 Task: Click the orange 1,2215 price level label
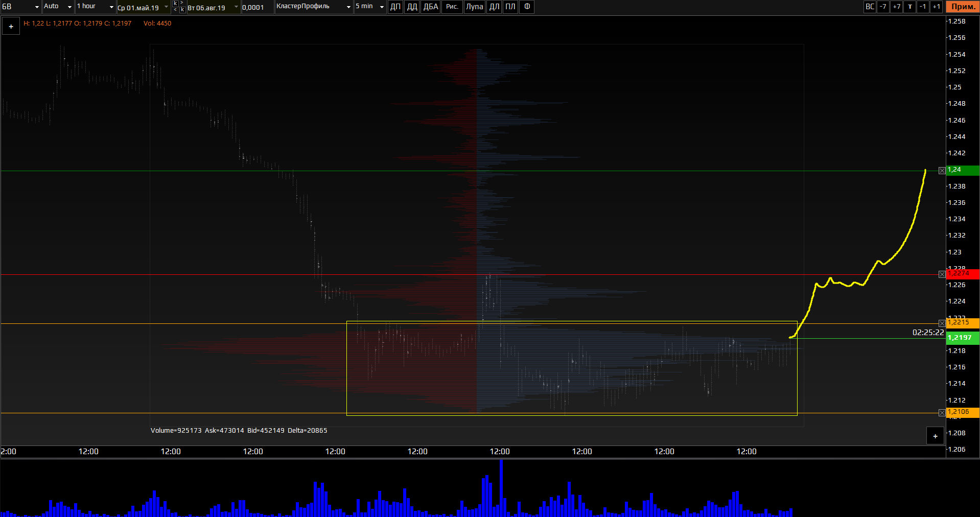pyautogui.click(x=962, y=323)
